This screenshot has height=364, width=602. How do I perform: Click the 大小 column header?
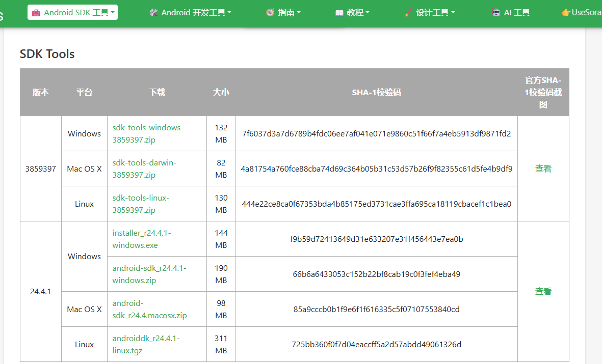pyautogui.click(x=221, y=93)
